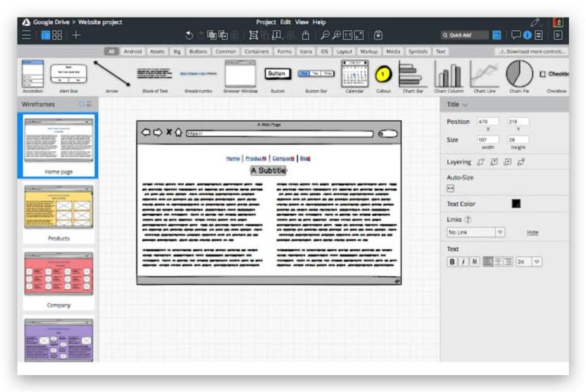Select the Symbols category tab
Viewport: 586px width, 392px height.
pyautogui.click(x=418, y=51)
